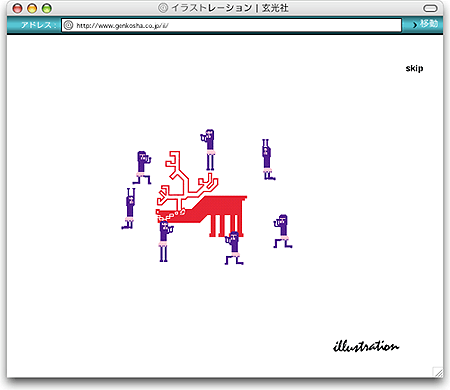
Task: Click standing figure under the reindeer head
Action: pos(165,241)
